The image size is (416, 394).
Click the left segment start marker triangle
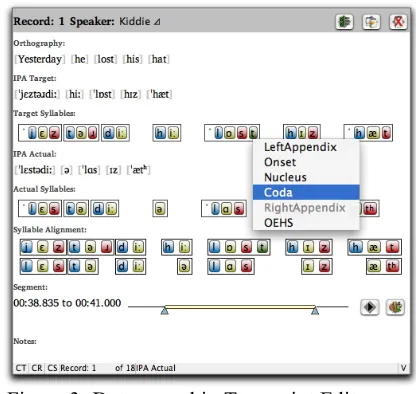164,311
